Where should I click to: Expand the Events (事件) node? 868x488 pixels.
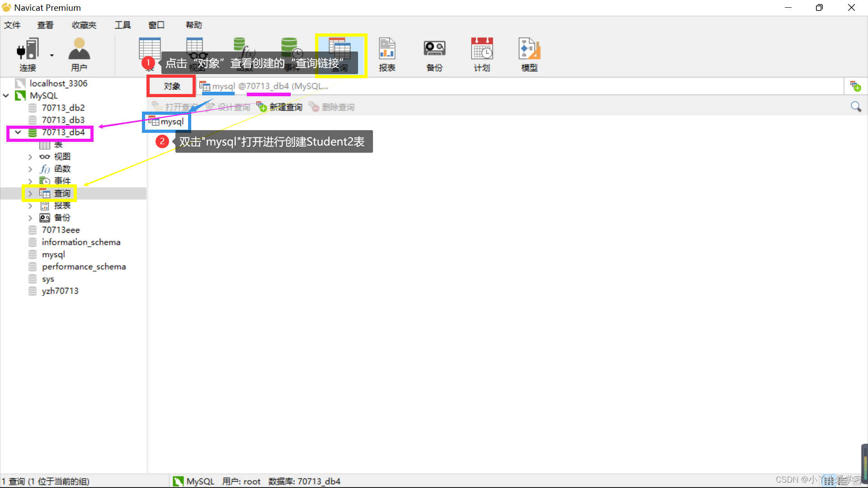[x=30, y=181]
